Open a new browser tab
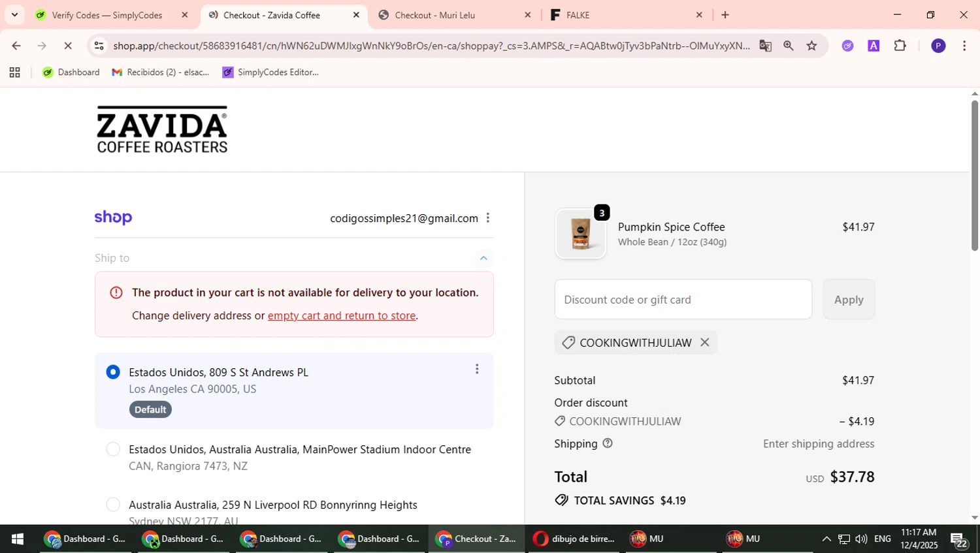 [x=725, y=15]
